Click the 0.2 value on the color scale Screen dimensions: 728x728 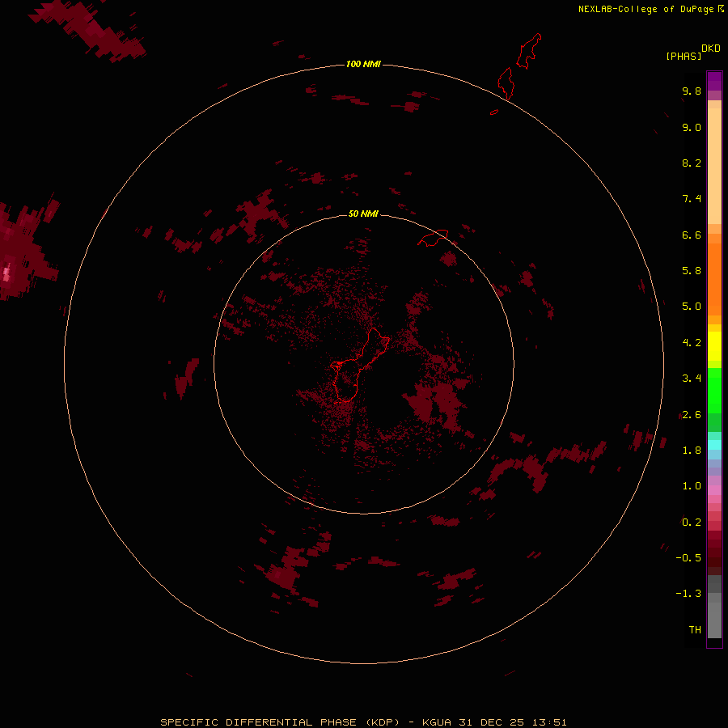[692, 523]
